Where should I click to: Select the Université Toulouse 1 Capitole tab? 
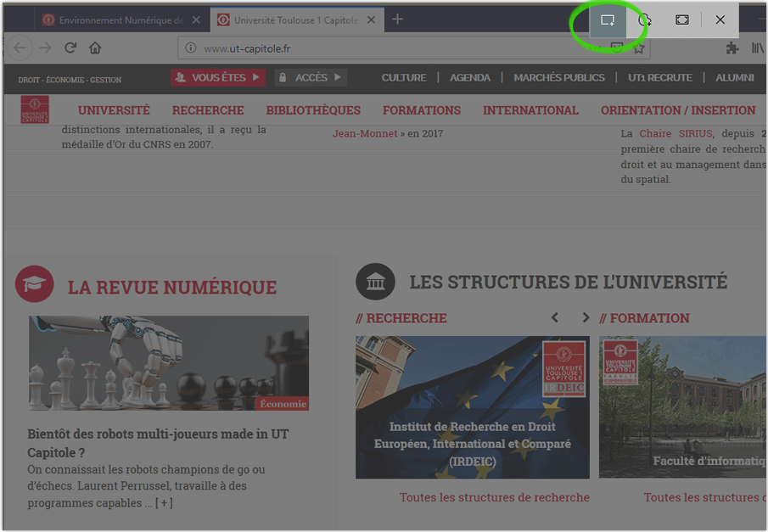[297, 20]
